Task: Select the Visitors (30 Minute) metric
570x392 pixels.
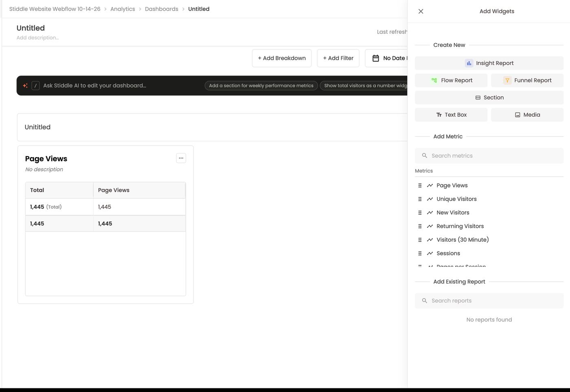Action: 463,240
